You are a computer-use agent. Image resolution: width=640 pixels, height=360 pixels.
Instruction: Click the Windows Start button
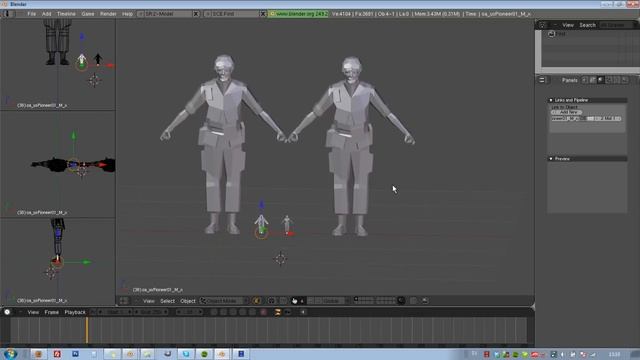point(11,354)
